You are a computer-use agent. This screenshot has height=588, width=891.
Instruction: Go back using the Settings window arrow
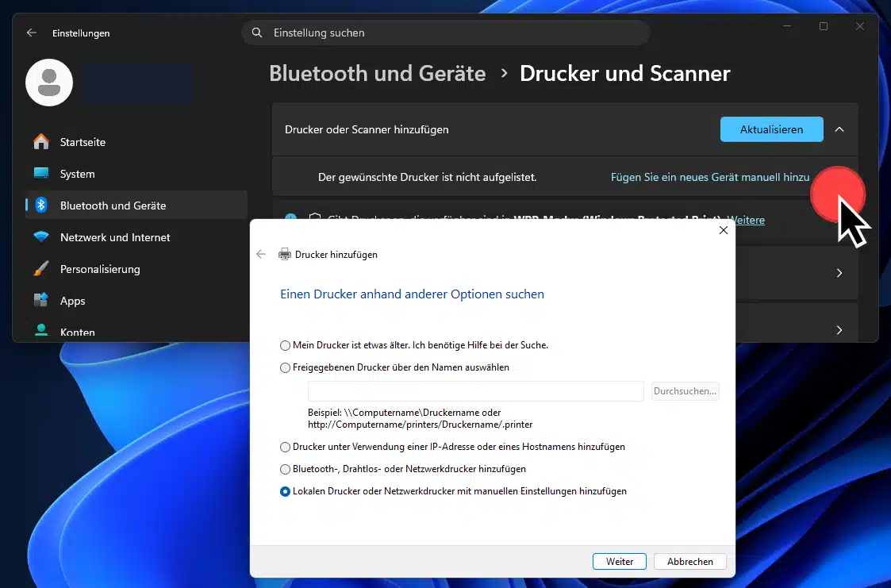tap(32, 33)
